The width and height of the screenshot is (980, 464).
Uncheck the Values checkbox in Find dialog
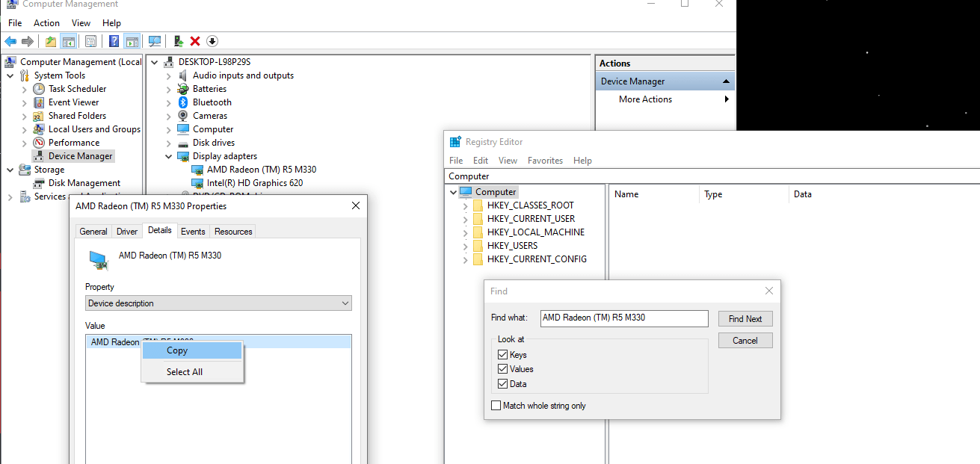pos(502,369)
